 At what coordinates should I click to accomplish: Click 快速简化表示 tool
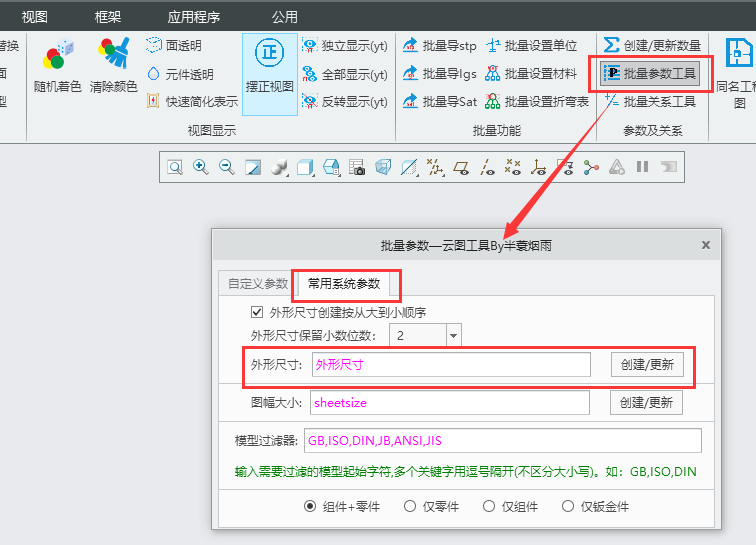(192, 101)
